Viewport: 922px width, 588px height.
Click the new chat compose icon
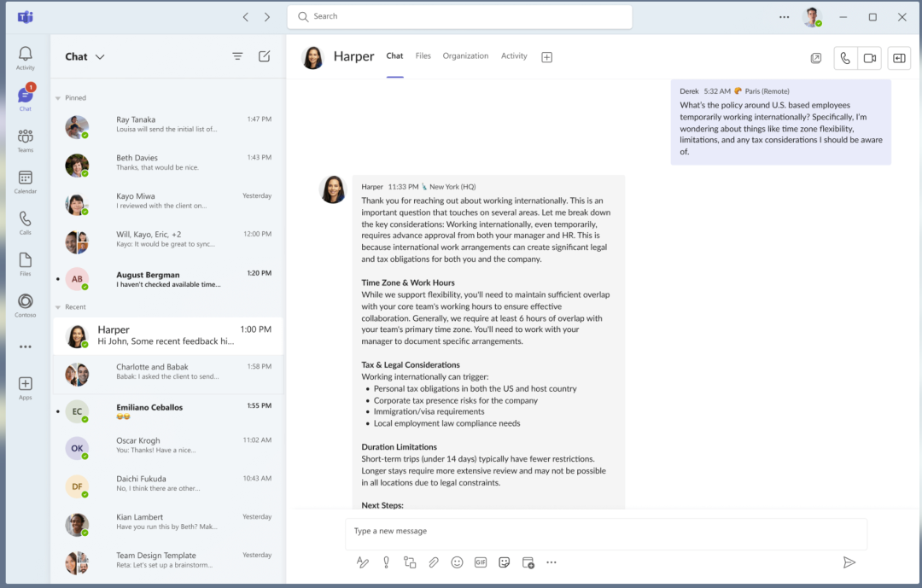tap(265, 56)
